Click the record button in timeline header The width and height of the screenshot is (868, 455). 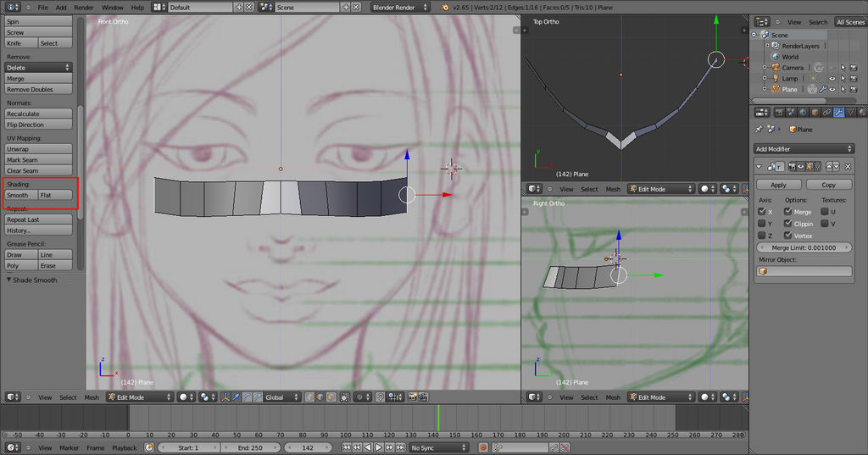[483, 447]
